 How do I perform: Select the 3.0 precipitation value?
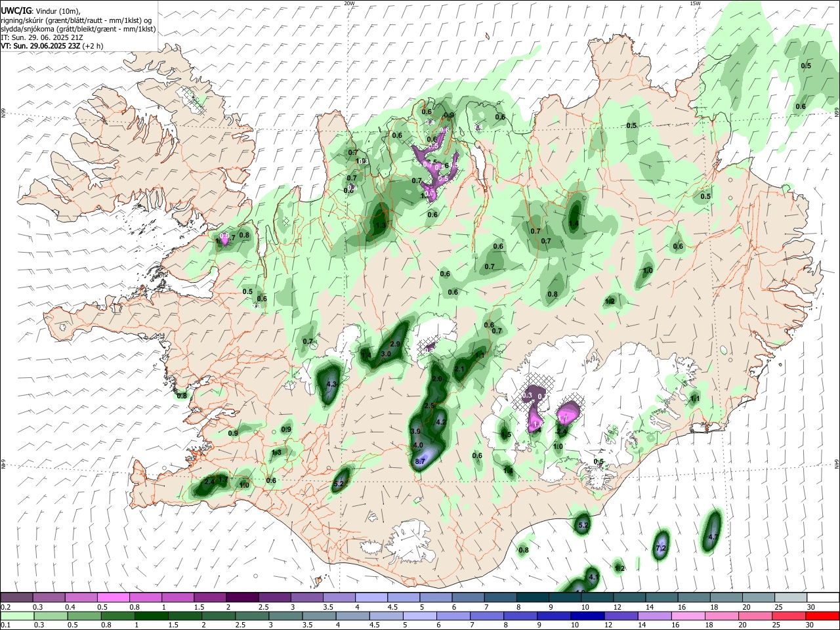(386, 354)
